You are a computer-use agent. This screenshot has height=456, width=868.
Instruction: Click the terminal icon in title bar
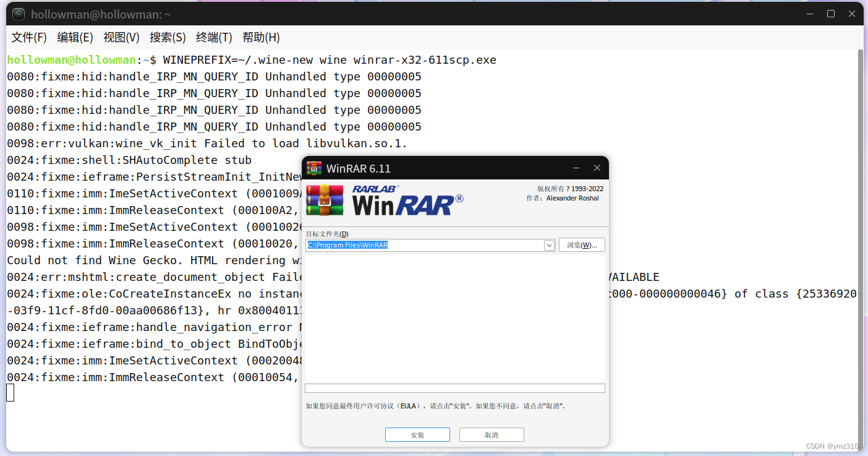pos(19,14)
